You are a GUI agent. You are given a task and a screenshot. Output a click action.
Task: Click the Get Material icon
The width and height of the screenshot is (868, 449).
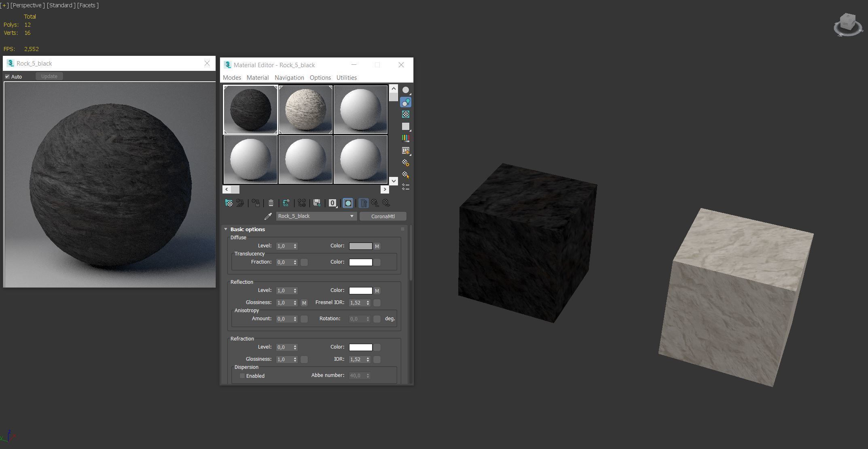229,203
